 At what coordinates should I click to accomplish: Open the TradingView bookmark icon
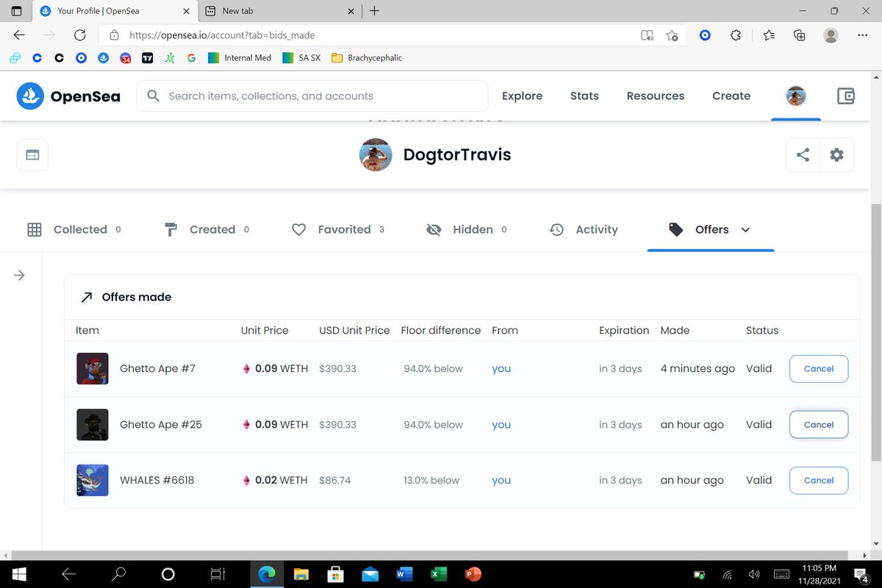click(147, 57)
